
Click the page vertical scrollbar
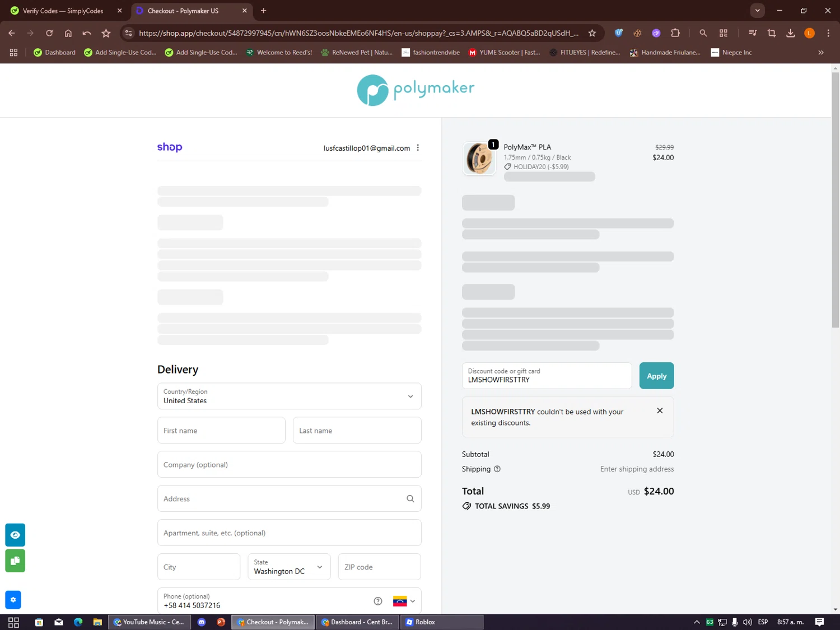tap(835, 199)
